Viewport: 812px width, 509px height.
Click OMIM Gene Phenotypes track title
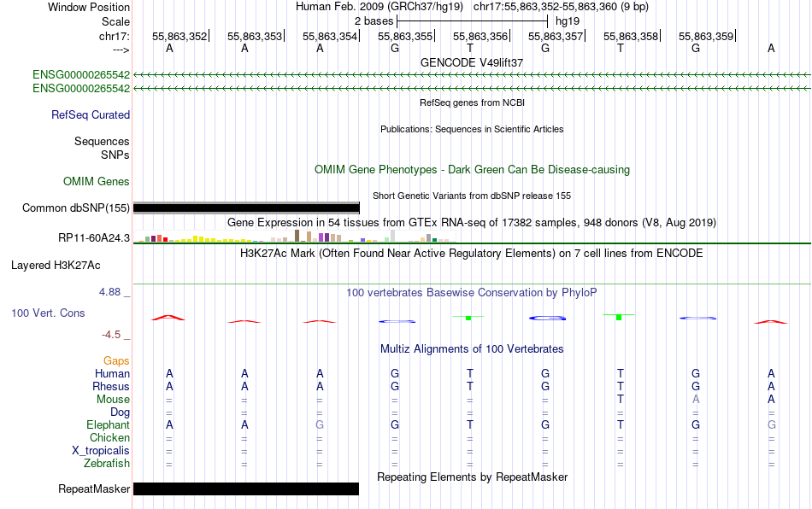[472, 170]
